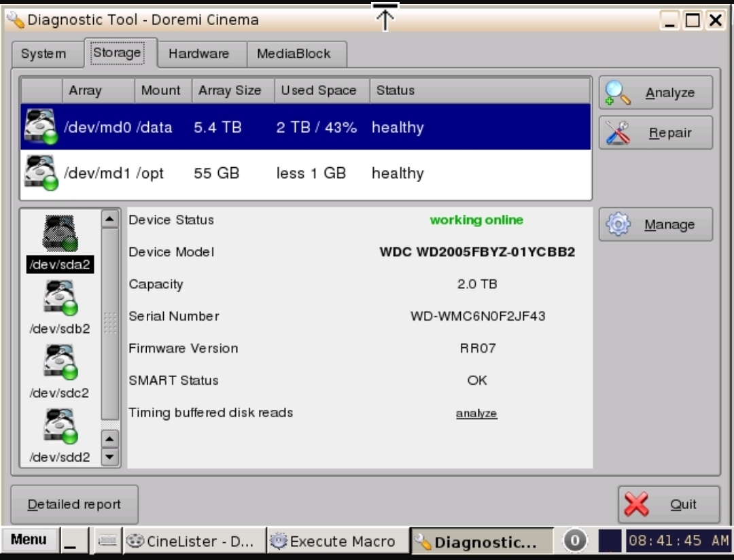Screen dimensions: 734x560
Task: Click the analyze link for disk reads
Action: coord(476,413)
